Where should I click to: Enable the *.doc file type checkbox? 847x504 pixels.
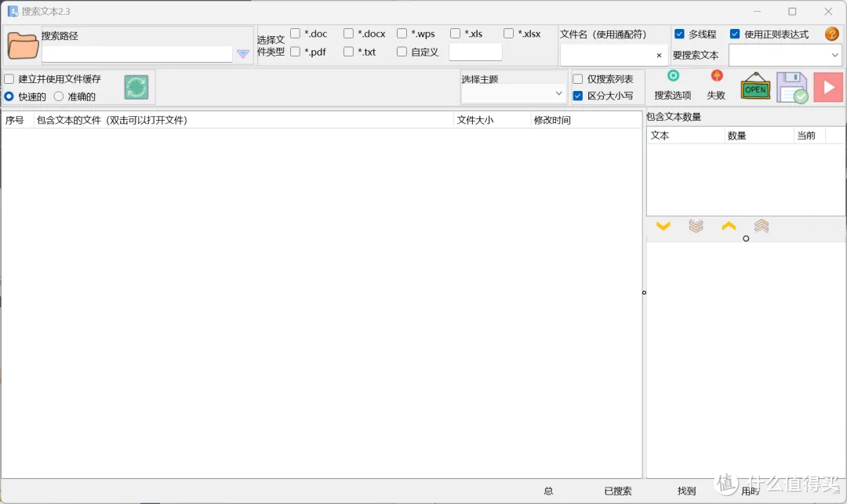(x=296, y=34)
